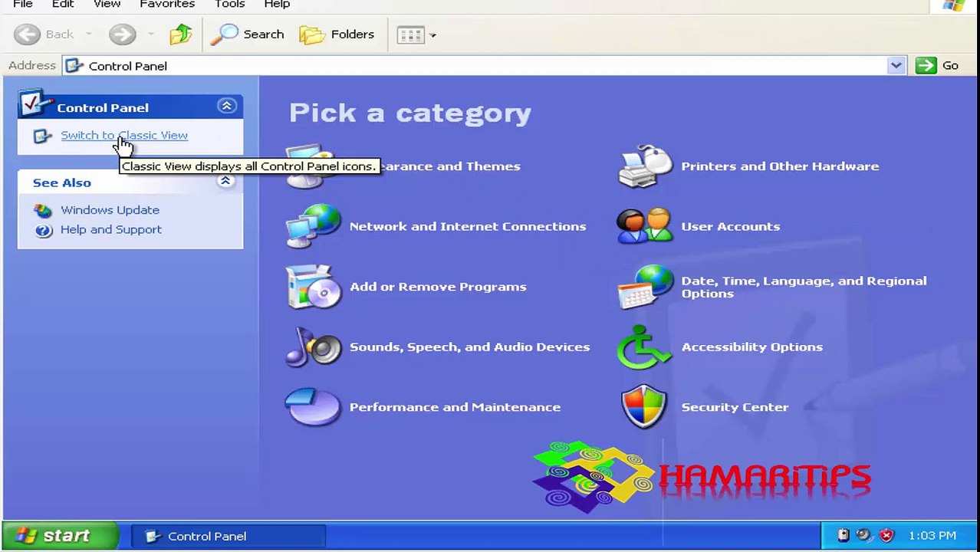Click the User Accounts text link
Image resolution: width=980 pixels, height=552 pixels.
tap(731, 226)
